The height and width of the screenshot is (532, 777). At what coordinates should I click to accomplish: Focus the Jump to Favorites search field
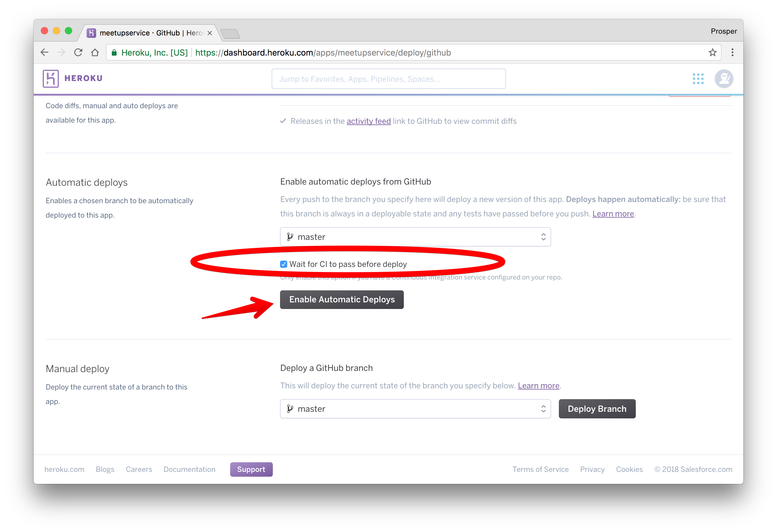click(388, 79)
